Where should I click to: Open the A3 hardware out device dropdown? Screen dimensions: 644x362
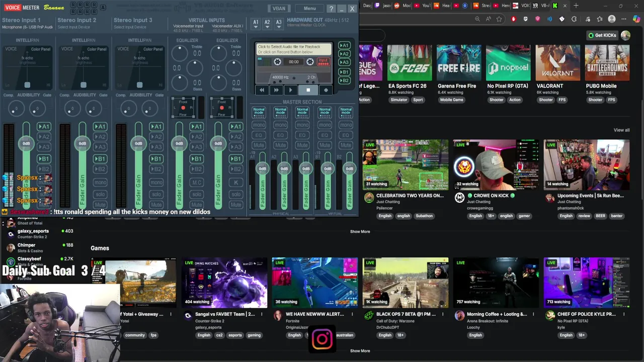279,24
